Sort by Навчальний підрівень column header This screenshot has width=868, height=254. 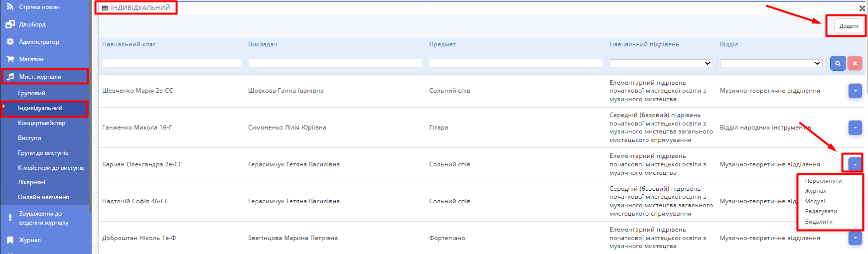644,44
